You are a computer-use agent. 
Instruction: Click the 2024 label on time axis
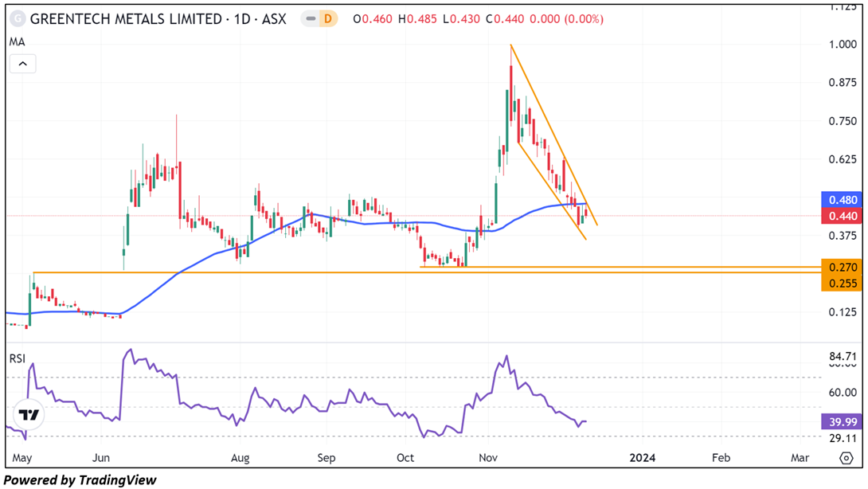point(642,458)
